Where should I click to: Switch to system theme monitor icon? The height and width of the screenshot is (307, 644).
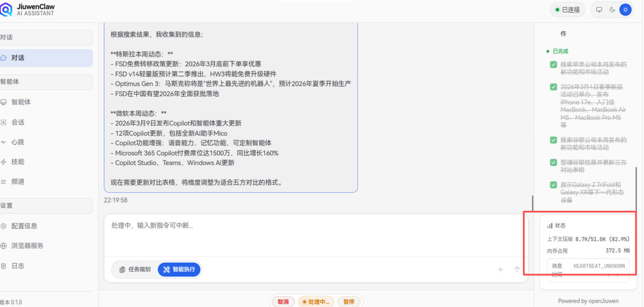click(x=599, y=10)
